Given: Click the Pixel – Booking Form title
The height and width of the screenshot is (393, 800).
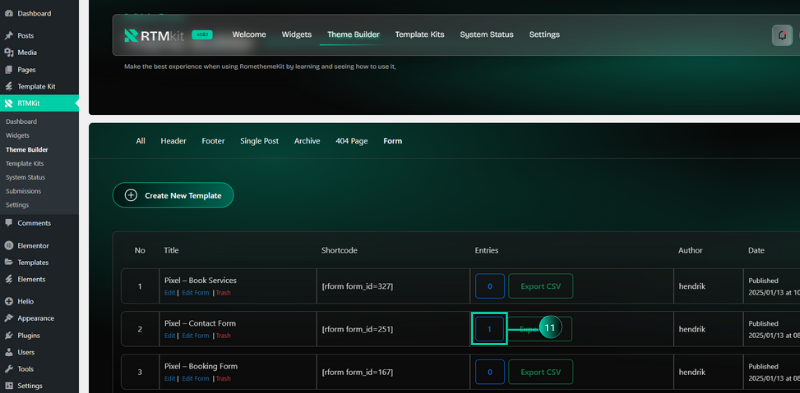Looking at the screenshot, I should (x=201, y=366).
